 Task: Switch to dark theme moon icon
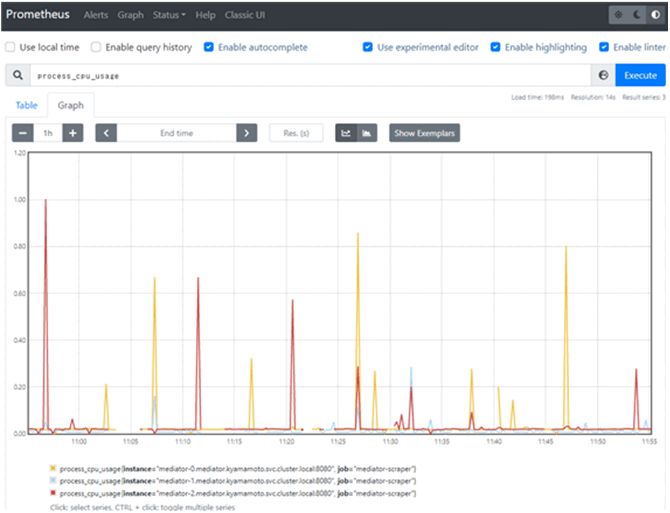coord(637,15)
